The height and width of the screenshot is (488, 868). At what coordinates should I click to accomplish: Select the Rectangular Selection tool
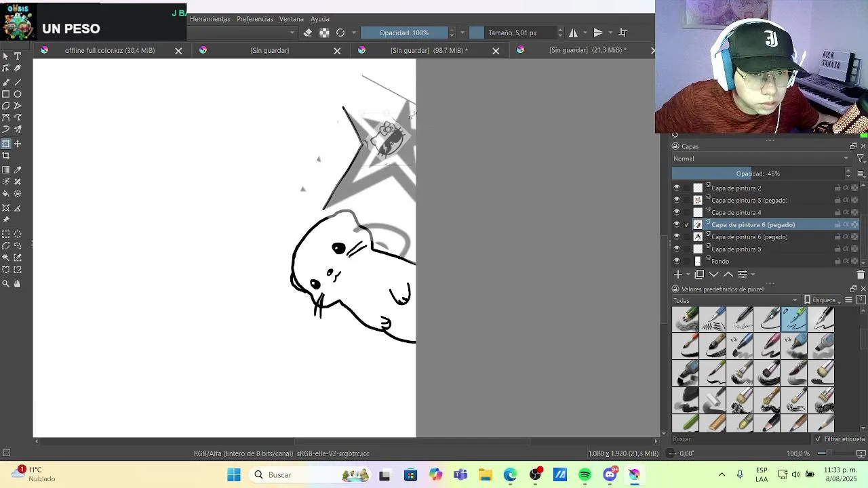click(x=6, y=234)
